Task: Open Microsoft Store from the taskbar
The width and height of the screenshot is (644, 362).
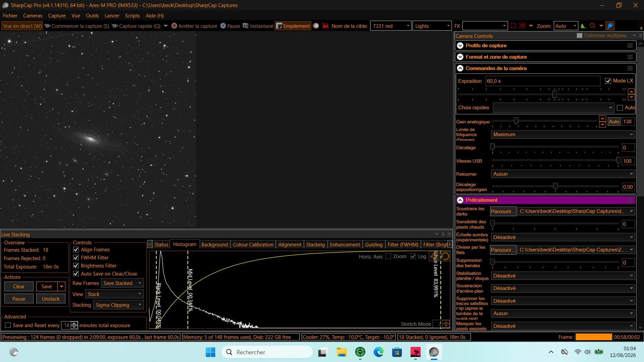Action: 397,352
